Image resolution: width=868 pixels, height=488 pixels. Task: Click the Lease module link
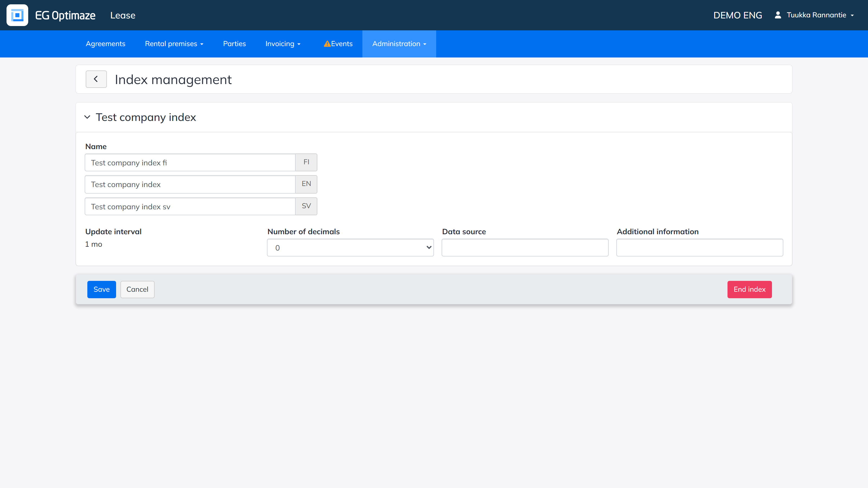(x=123, y=15)
